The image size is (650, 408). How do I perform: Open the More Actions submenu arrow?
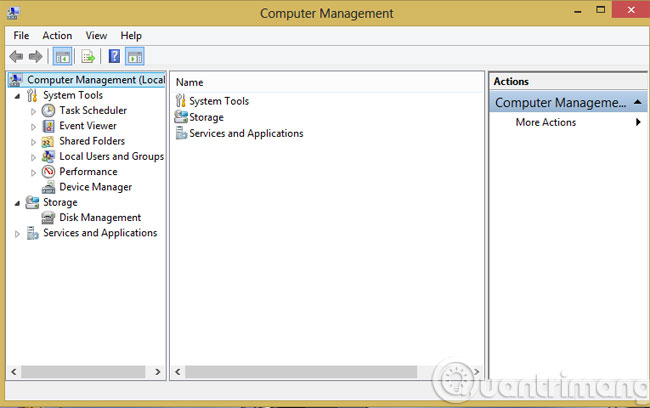[x=638, y=122]
